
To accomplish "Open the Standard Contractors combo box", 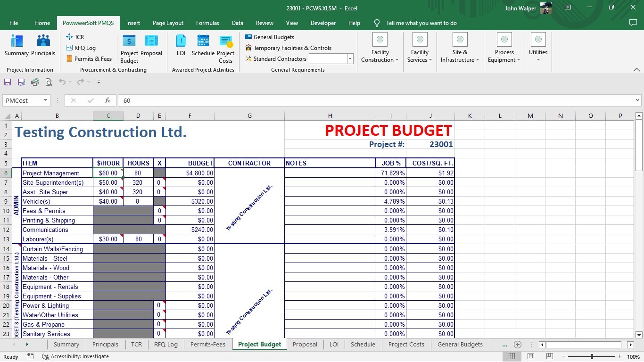I will (350, 59).
